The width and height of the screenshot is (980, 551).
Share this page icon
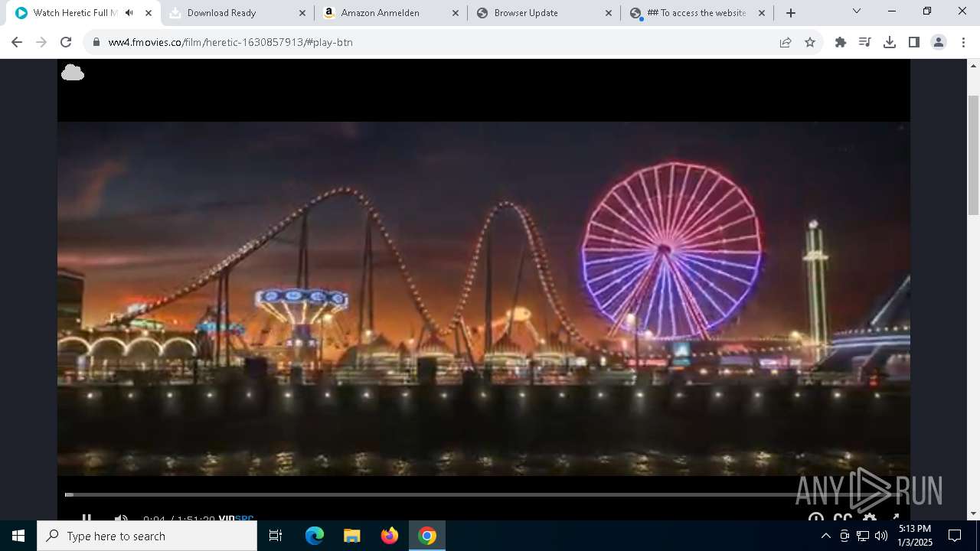[786, 42]
